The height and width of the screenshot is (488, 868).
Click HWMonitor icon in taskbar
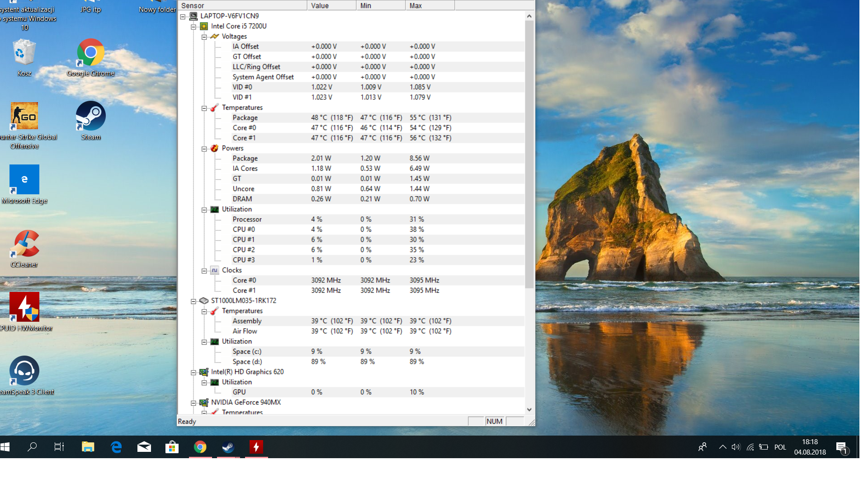[256, 447]
